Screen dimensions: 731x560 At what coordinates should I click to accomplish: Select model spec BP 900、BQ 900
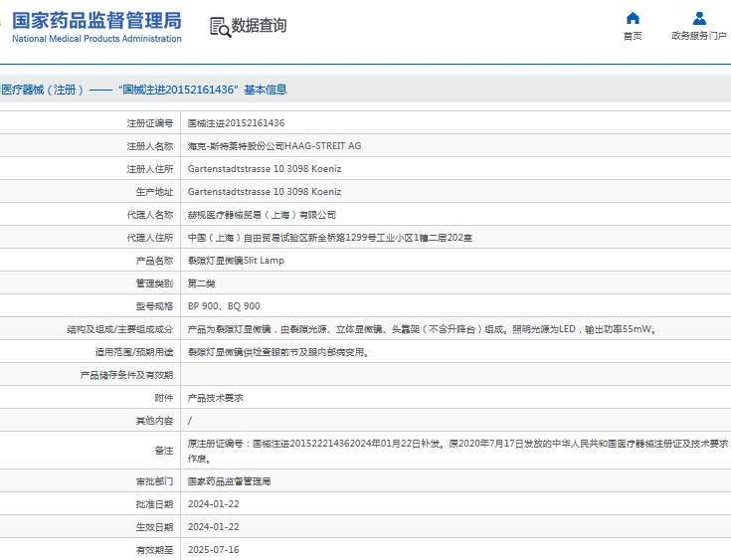(x=224, y=306)
